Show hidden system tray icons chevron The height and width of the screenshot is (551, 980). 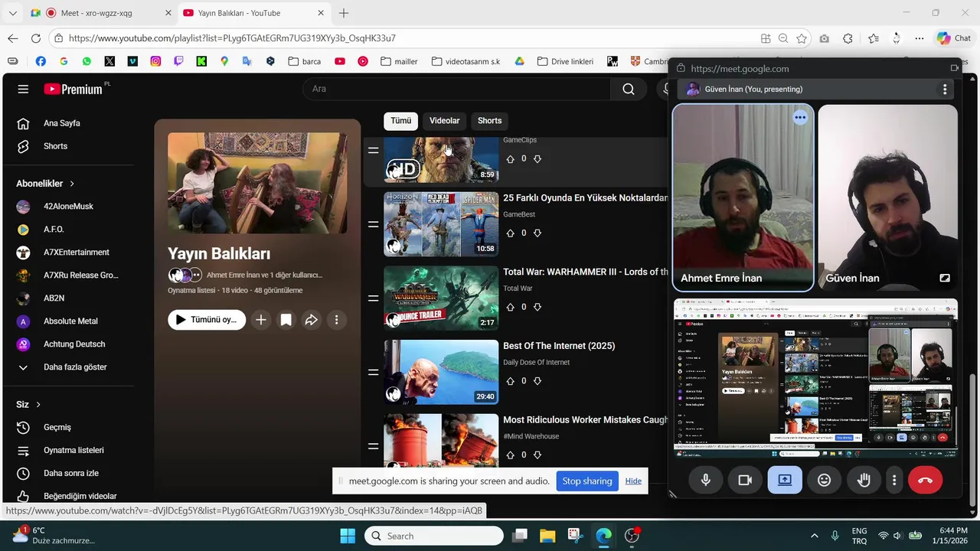click(814, 536)
